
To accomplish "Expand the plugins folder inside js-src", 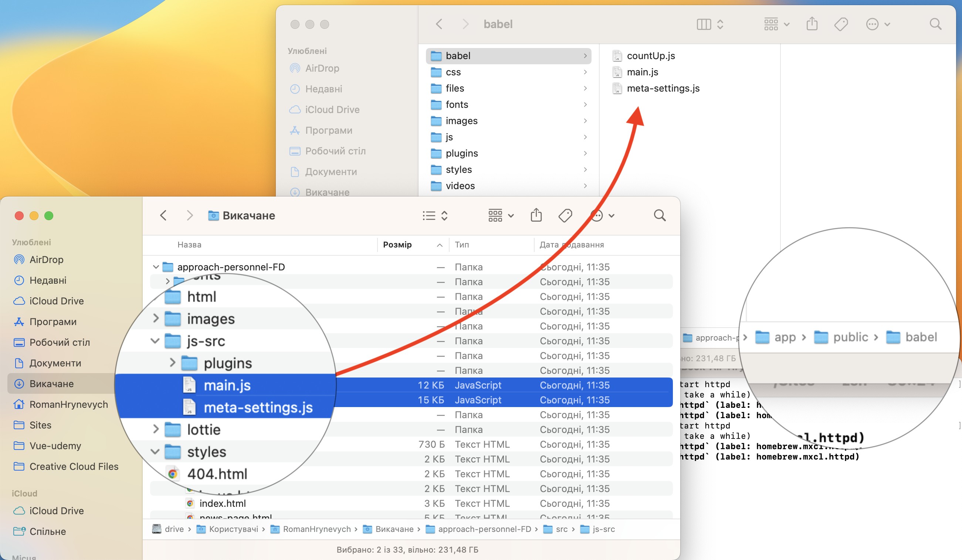I will [x=172, y=362].
